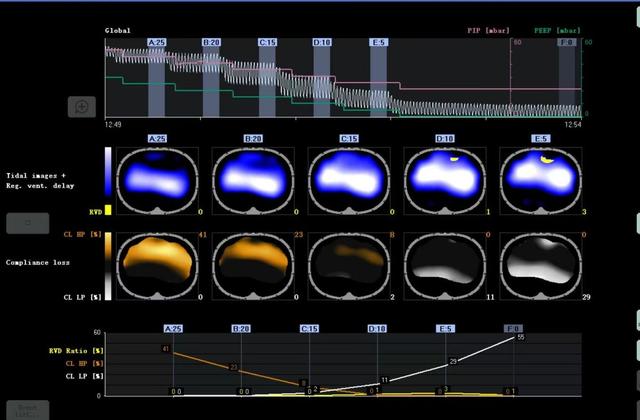Click the F:0 label on the trend chart
Screen dimensions: 640x420
(513, 327)
